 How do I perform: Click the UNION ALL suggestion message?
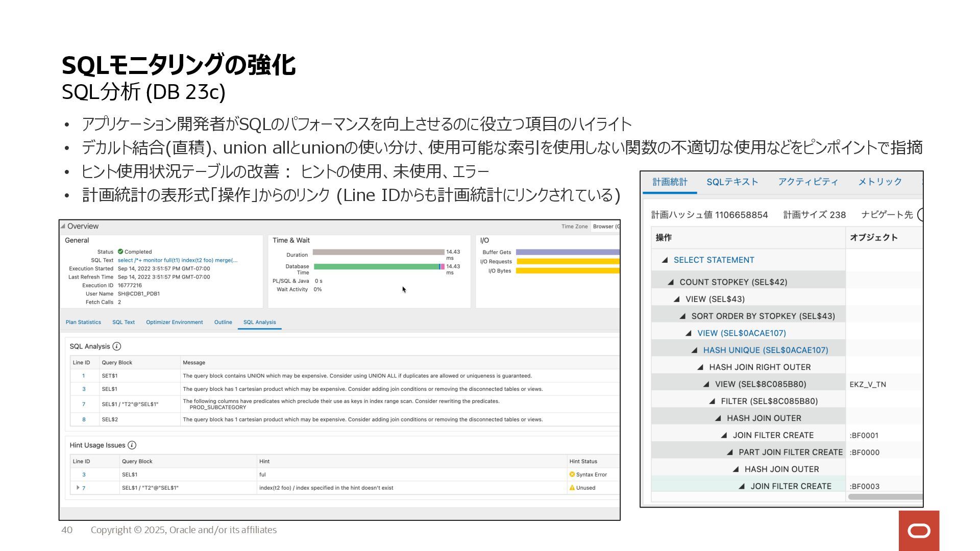[x=357, y=376]
